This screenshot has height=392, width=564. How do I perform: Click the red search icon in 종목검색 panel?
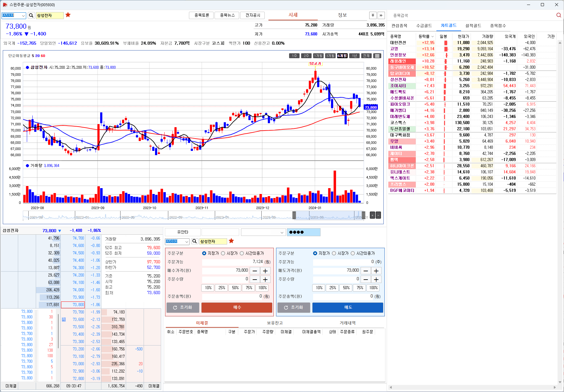click(x=558, y=15)
